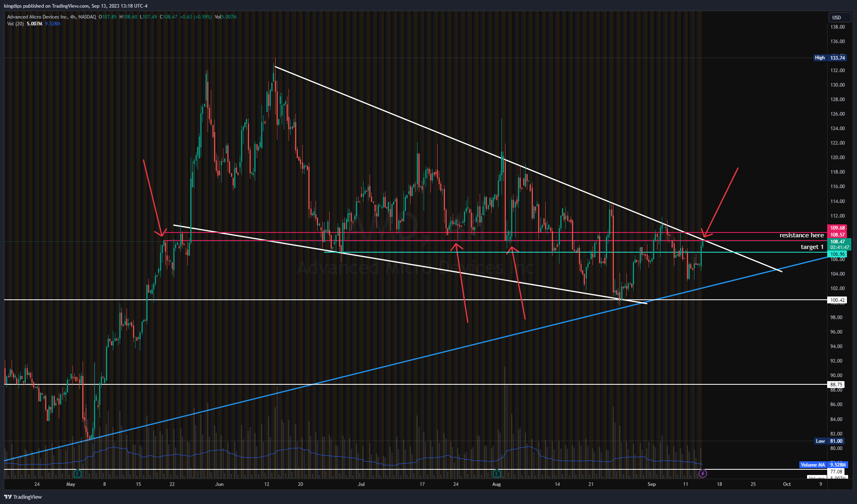The height and width of the screenshot is (504, 857).
Task: Click the Volume MA 9.528M label
Action: pyautogui.click(x=823, y=465)
